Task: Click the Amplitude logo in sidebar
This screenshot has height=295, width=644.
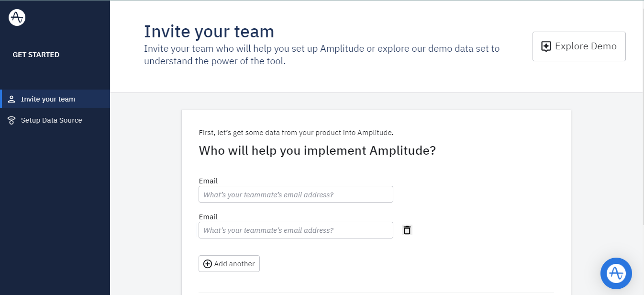Action: (x=17, y=18)
